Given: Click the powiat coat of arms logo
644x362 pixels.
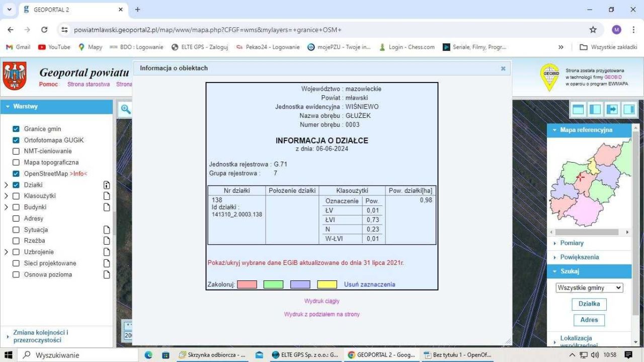Looking at the screenshot, I should 15,76.
